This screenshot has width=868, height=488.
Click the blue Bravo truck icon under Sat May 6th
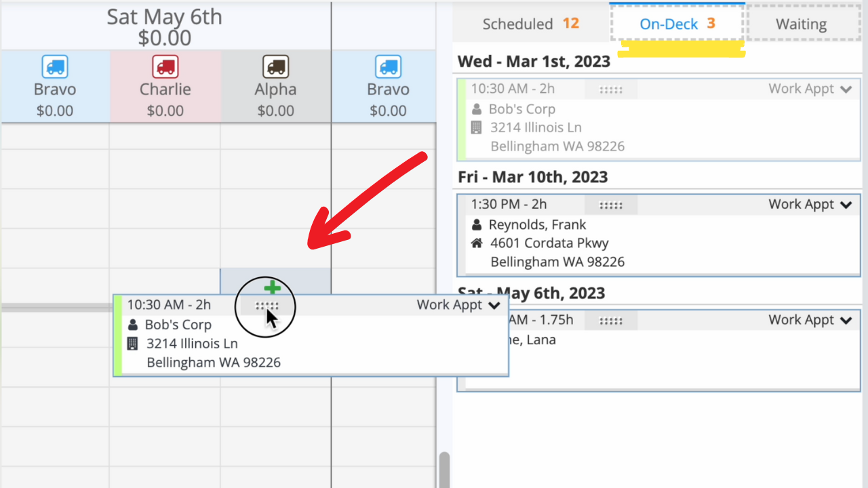tap(55, 66)
